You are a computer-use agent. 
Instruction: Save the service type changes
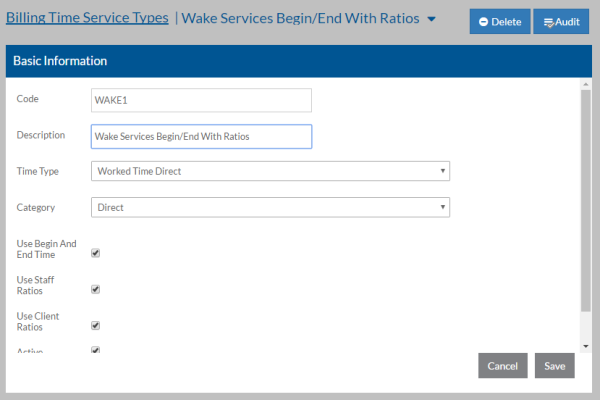pyautogui.click(x=554, y=366)
